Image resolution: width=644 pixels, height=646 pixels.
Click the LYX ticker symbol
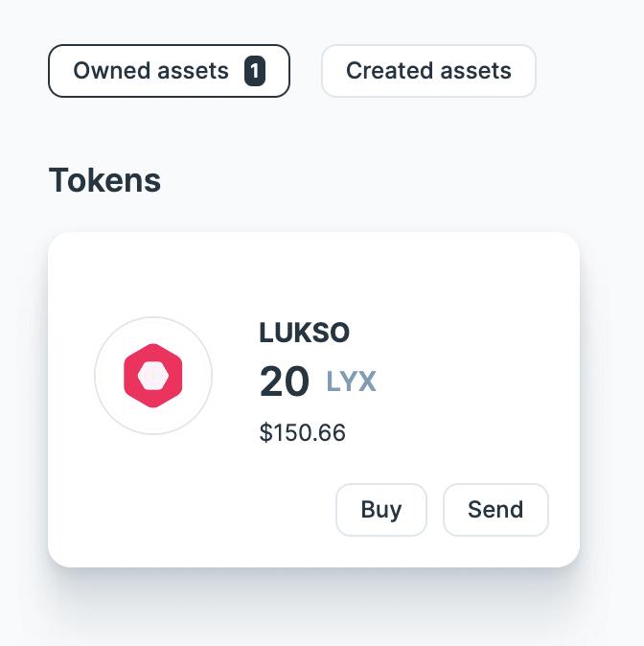[x=351, y=382]
